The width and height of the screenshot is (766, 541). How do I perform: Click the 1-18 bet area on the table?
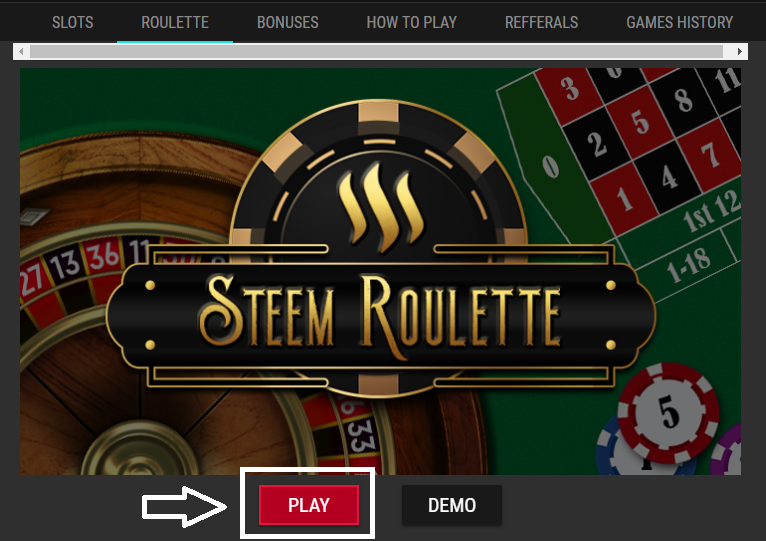[688, 266]
